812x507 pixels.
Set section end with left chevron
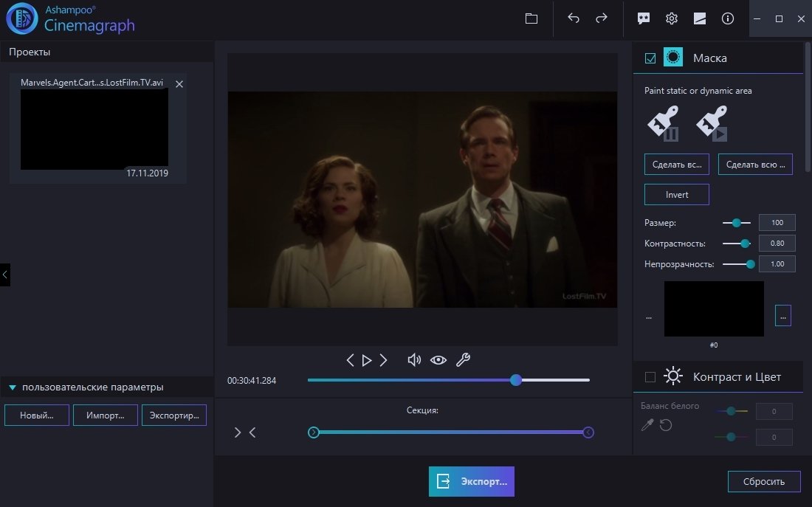click(252, 432)
